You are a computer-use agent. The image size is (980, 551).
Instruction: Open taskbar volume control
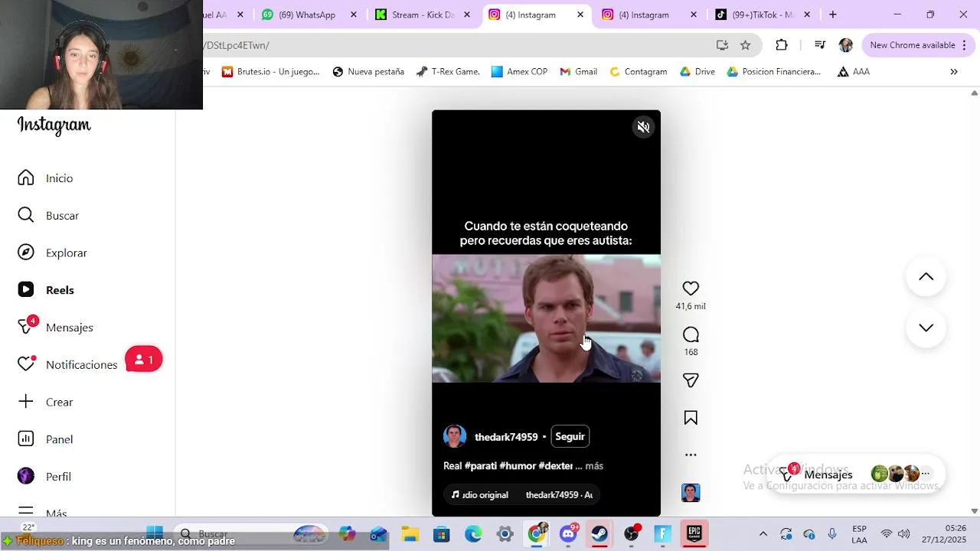(903, 534)
